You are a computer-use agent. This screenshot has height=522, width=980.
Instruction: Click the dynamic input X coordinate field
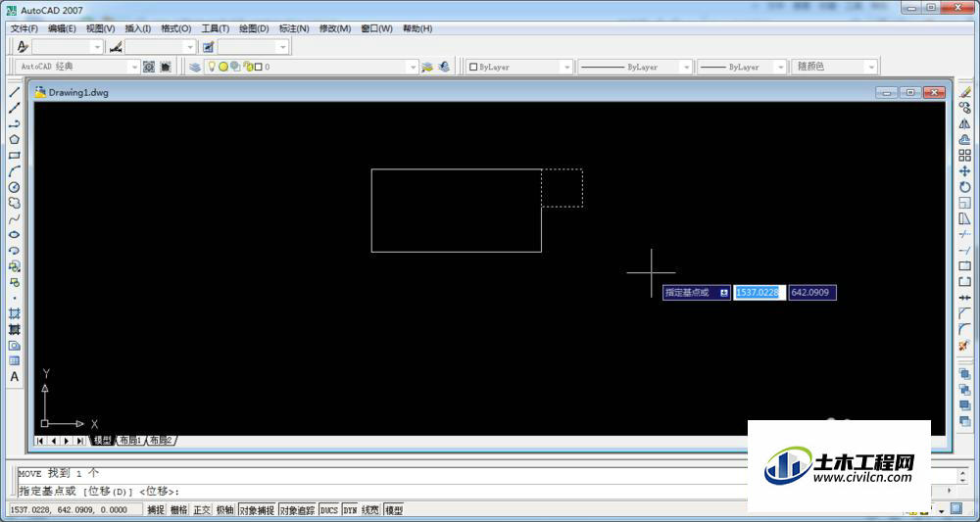pos(759,292)
